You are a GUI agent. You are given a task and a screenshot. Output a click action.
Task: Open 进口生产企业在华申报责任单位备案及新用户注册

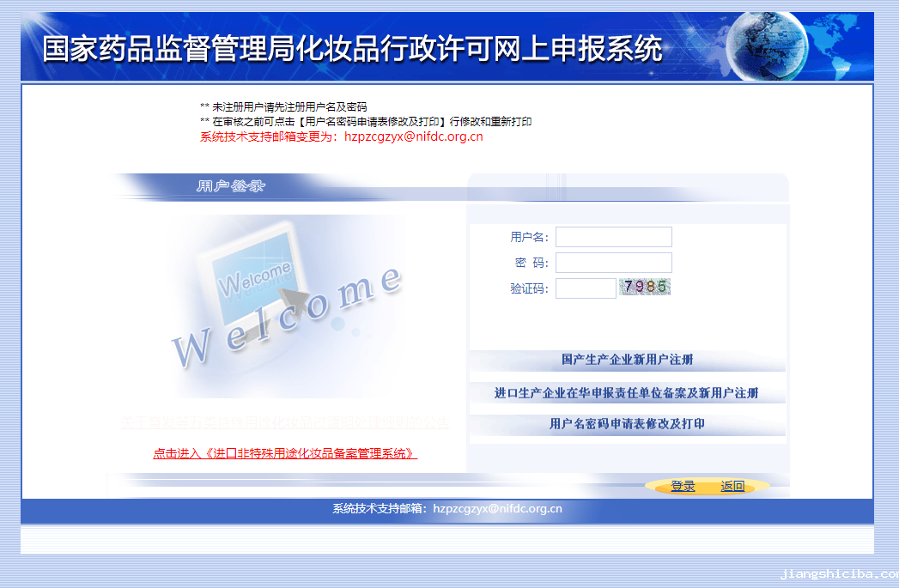click(627, 393)
